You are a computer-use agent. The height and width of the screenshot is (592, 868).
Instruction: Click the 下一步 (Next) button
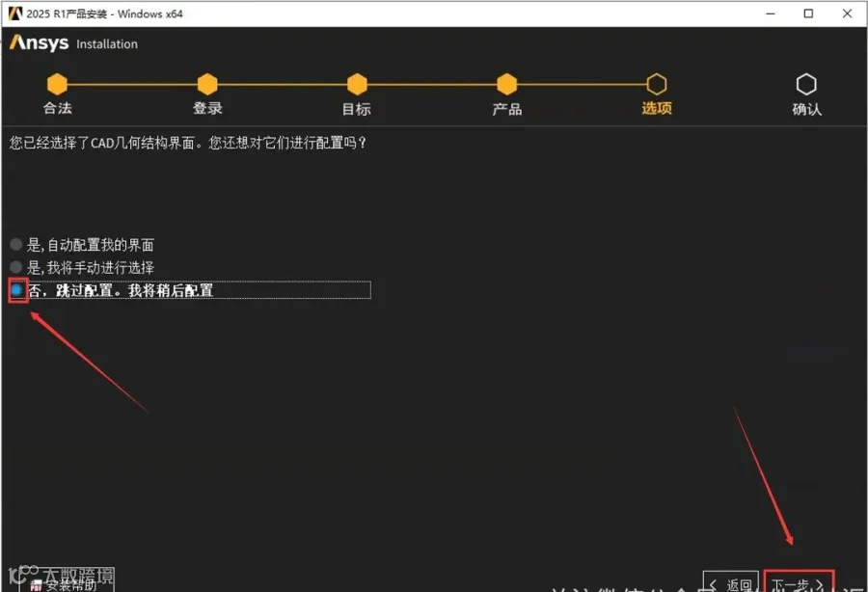[x=798, y=584]
